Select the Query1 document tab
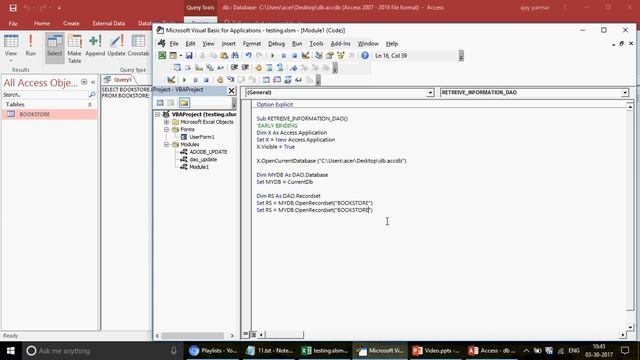 [x=118, y=80]
